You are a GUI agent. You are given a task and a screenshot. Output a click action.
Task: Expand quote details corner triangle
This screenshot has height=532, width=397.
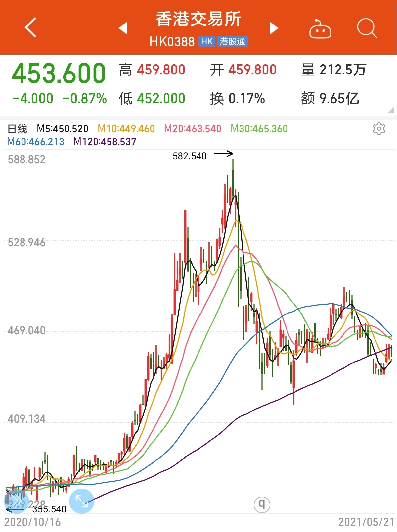pos(391,110)
